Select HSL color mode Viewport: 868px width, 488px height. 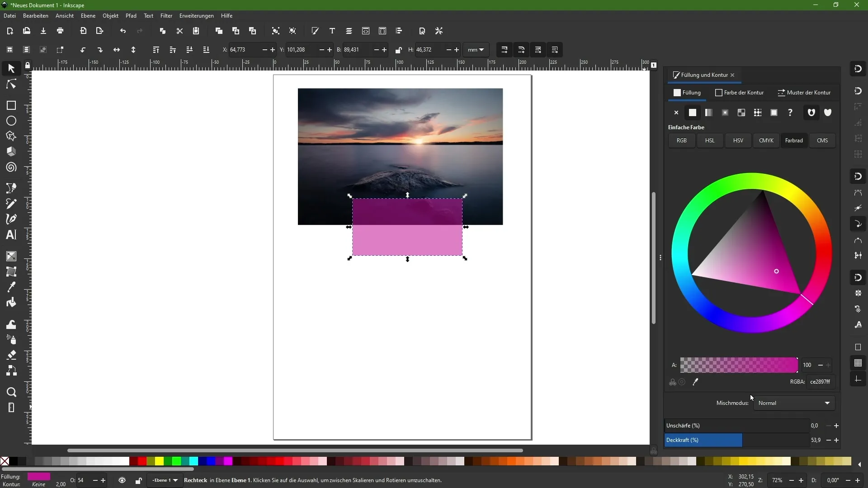(x=710, y=141)
